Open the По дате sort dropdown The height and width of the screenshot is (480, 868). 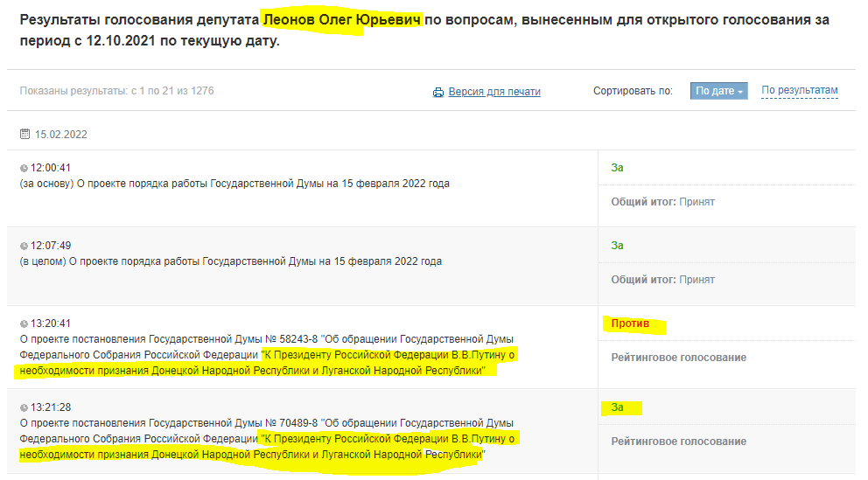pos(718,91)
